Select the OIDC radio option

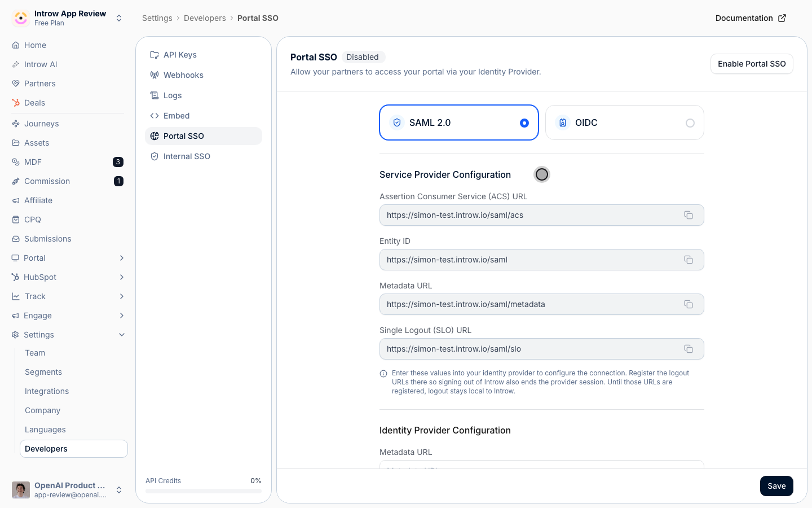pos(690,123)
